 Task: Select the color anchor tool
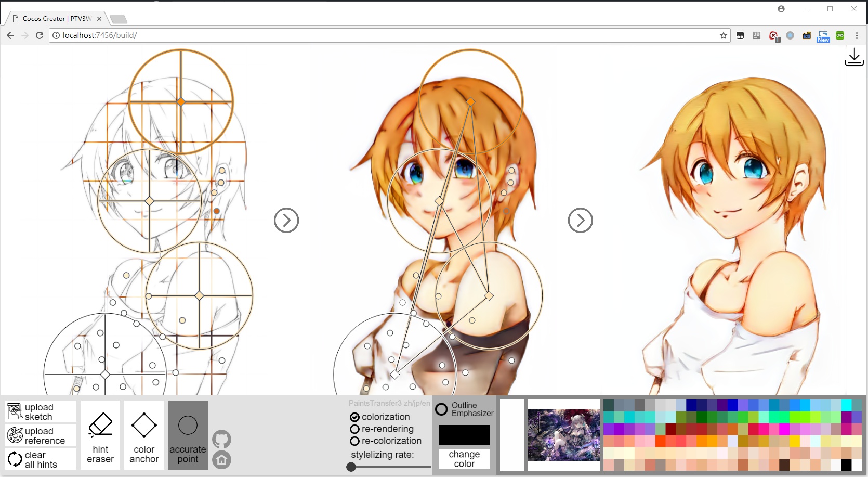[x=144, y=435]
